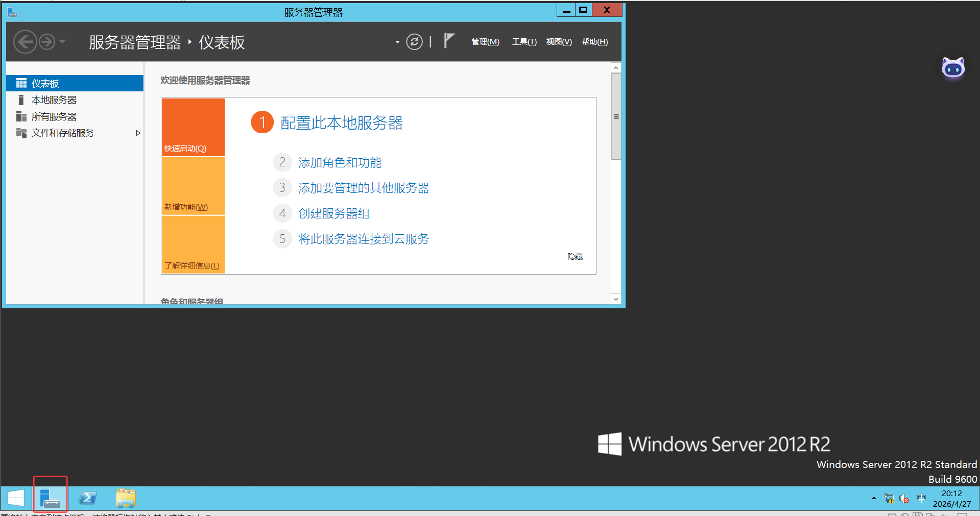Click the vertical scrollbar down arrow
Viewport: 980px width, 516px height.
click(x=616, y=299)
